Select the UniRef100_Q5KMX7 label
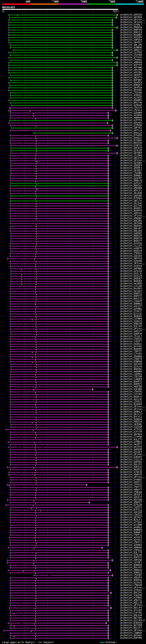The width and height of the screenshot is (146, 644). (131, 502)
